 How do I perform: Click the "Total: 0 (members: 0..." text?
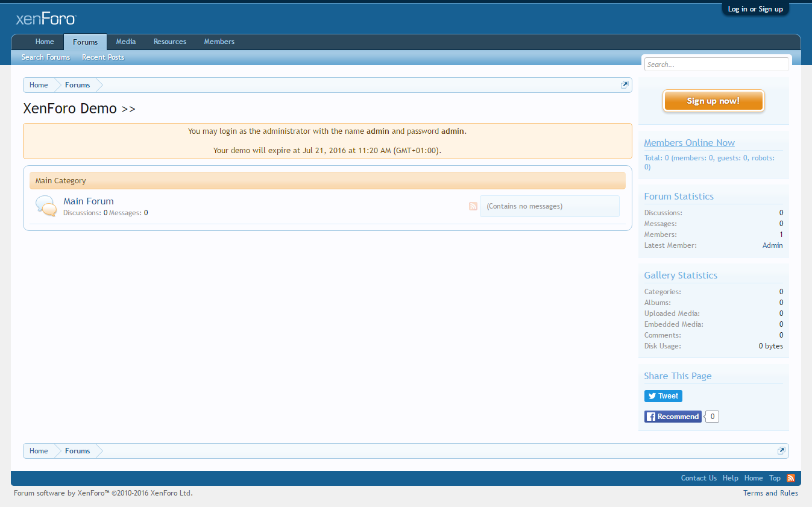coord(710,162)
